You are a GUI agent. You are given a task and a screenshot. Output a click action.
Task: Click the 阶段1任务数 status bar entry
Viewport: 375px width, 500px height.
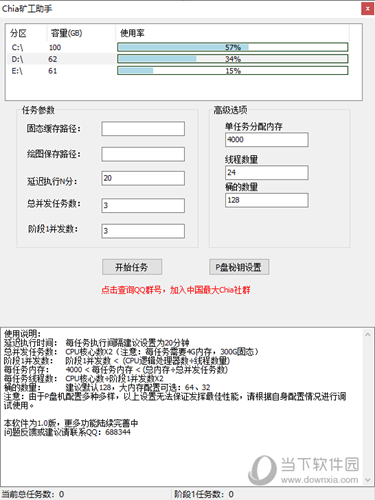[204, 494]
